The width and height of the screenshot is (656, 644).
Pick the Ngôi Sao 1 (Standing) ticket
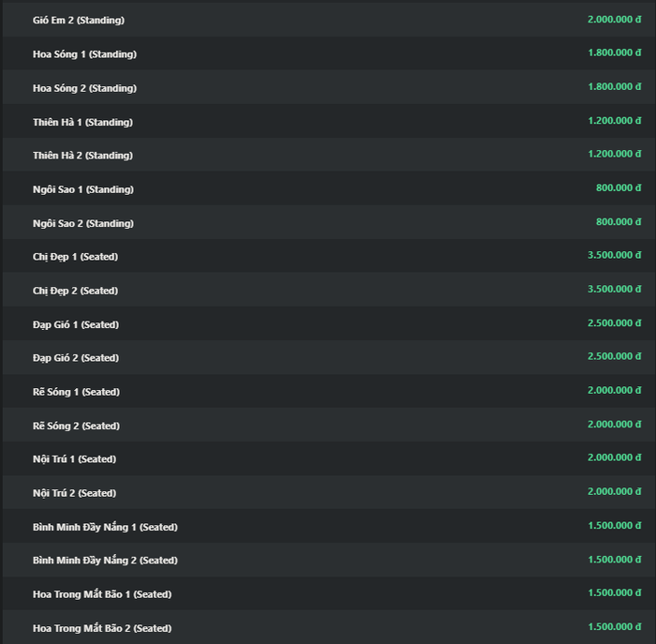click(83, 189)
